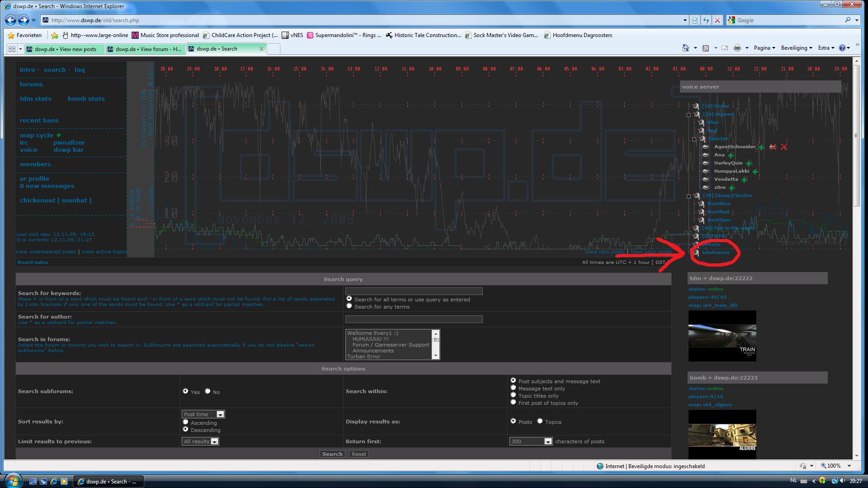Click the green plus next to AgentSchneider
The height and width of the screenshot is (488, 868).
(761, 147)
